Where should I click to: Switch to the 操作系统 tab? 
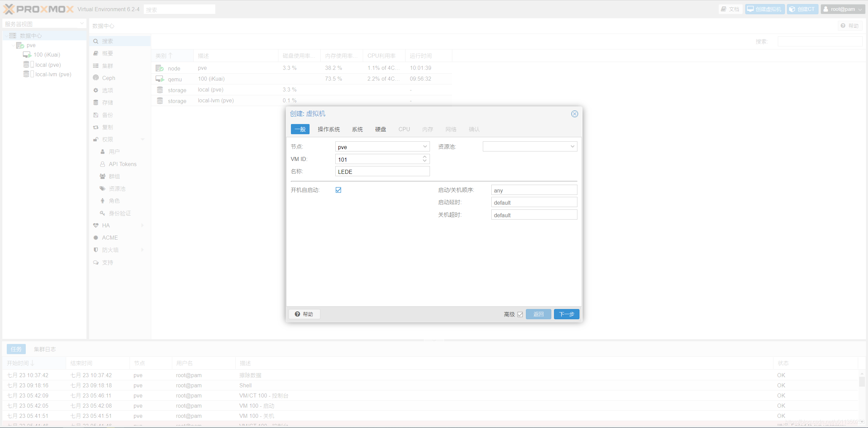329,129
